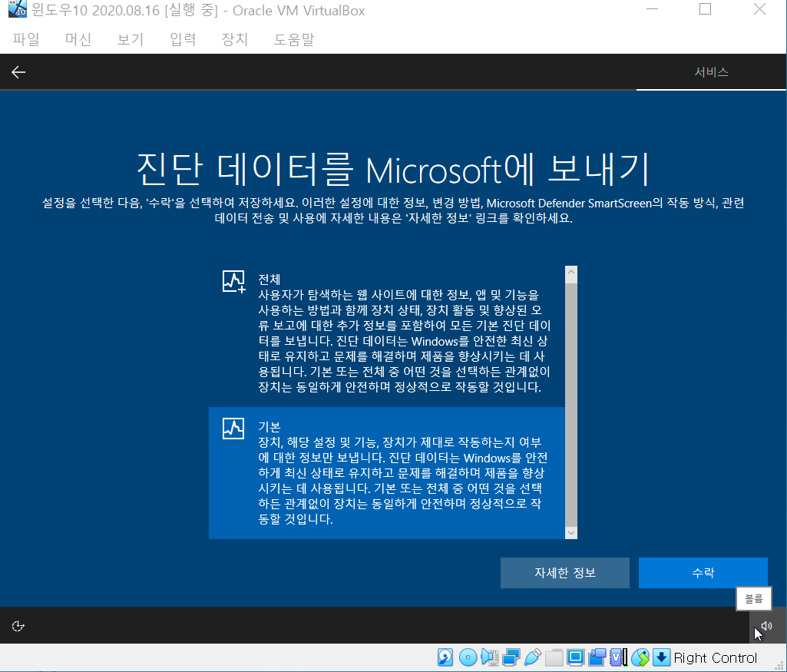Open the ease of access icon

(18, 626)
